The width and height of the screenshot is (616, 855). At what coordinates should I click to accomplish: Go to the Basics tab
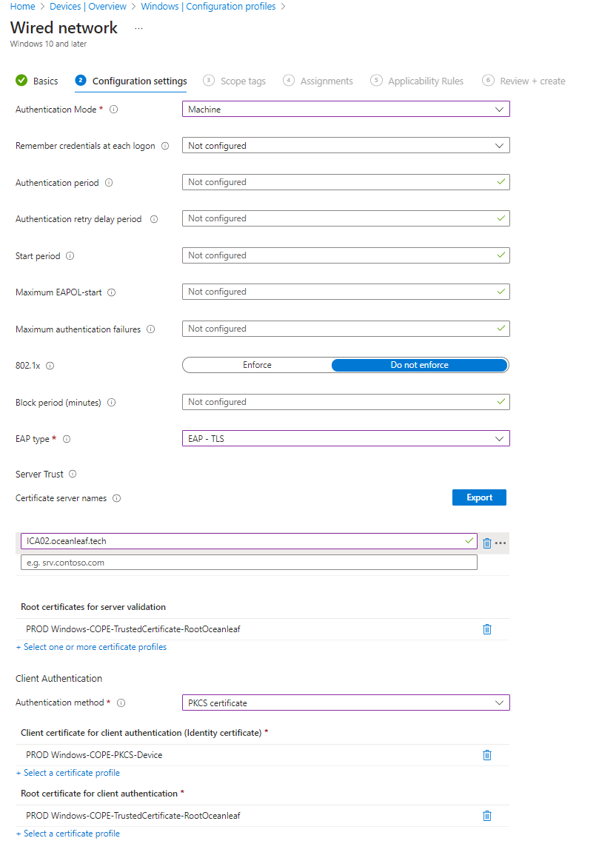pyautogui.click(x=37, y=81)
